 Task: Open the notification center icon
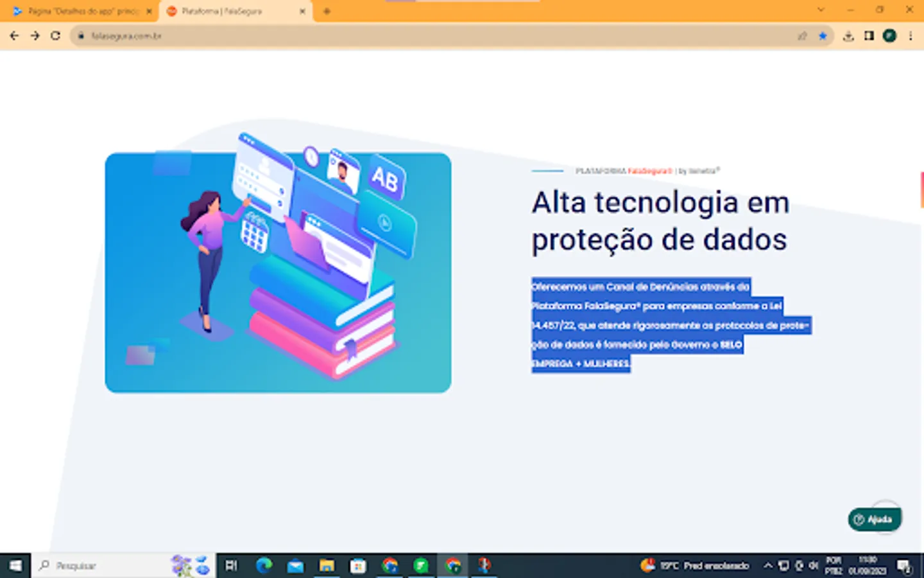pyautogui.click(x=905, y=565)
